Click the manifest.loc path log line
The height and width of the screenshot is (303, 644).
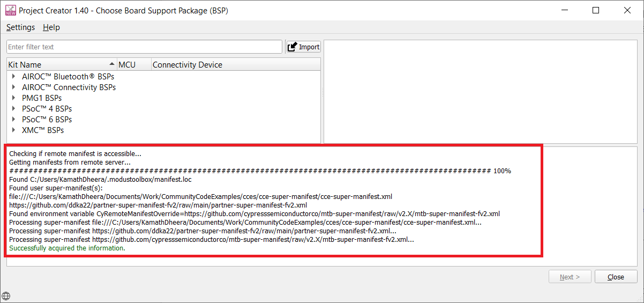pos(100,180)
